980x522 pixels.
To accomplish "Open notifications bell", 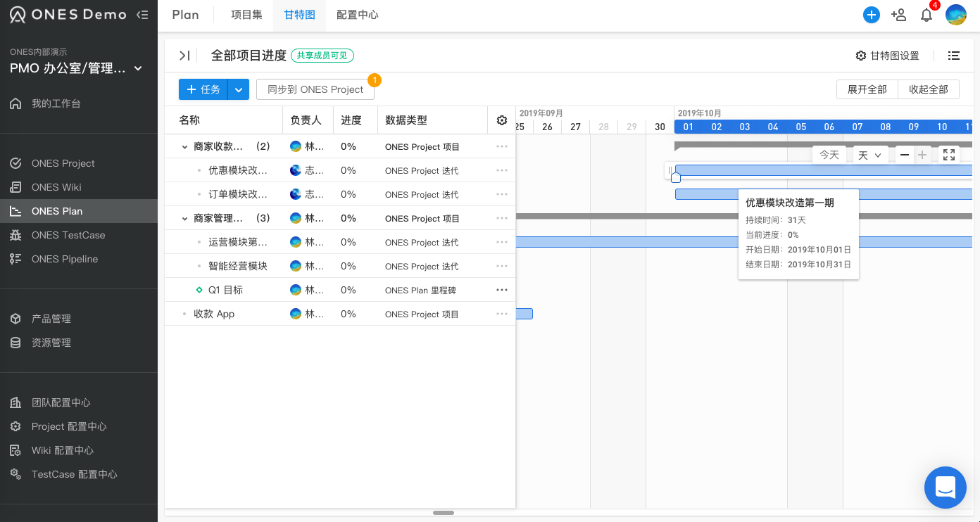I will pos(926,15).
